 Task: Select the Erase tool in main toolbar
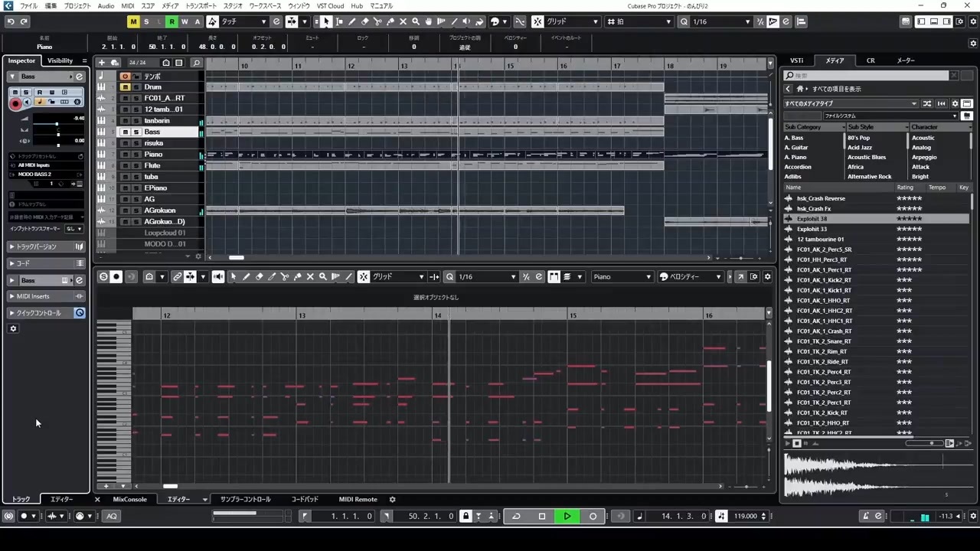(365, 21)
